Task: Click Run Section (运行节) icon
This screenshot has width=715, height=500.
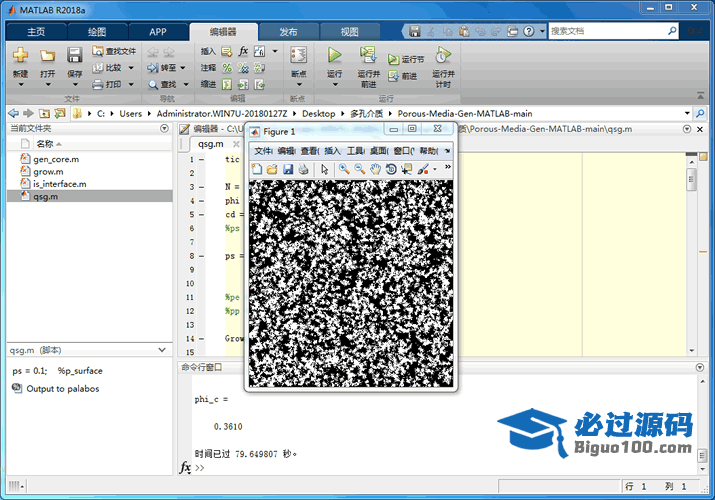Action: [393, 59]
